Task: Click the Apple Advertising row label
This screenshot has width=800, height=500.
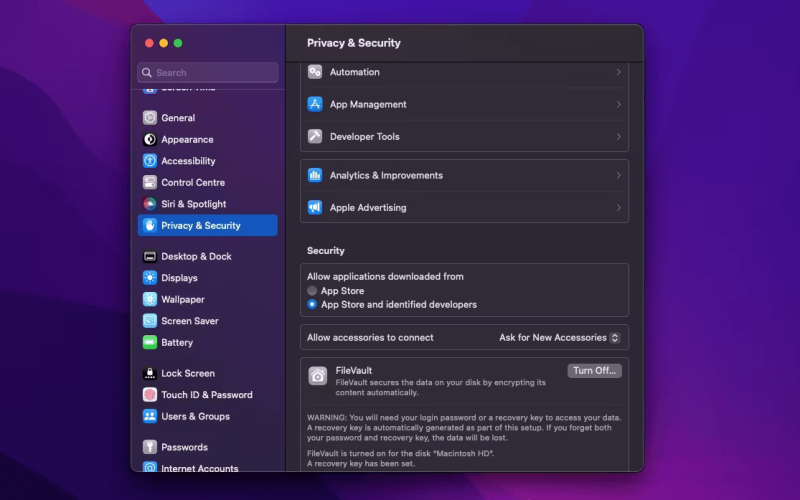Action: 368,207
